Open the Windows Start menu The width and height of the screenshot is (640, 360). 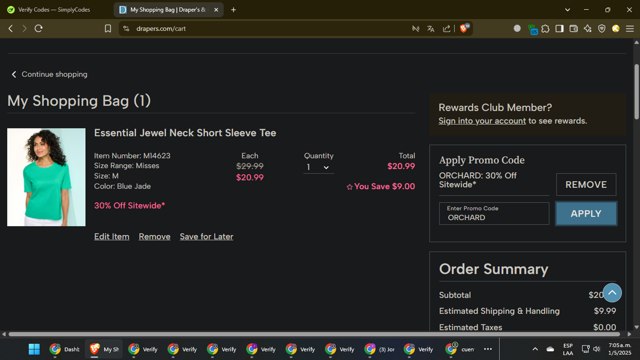(34, 349)
